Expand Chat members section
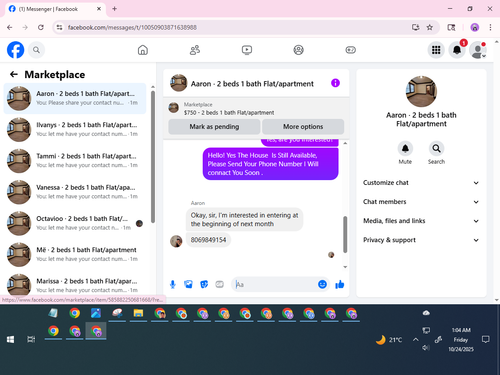500x375 pixels. [421, 202]
